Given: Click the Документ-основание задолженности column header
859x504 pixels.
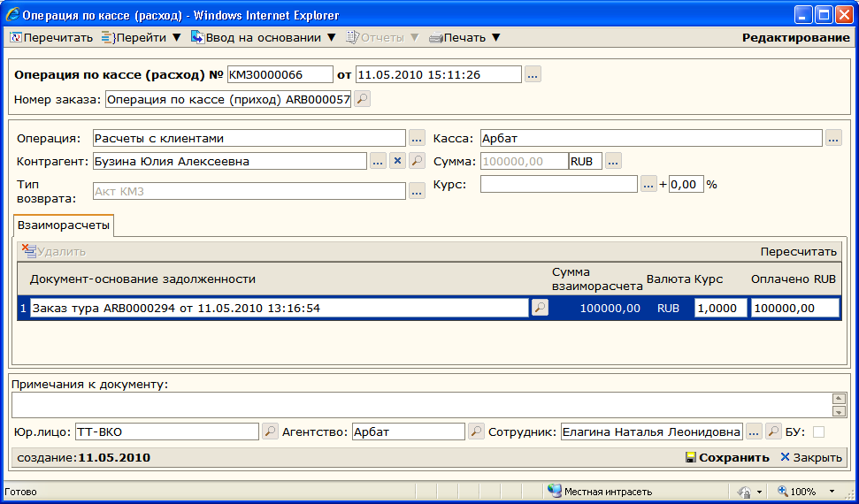Looking at the screenshot, I should coord(142,279).
